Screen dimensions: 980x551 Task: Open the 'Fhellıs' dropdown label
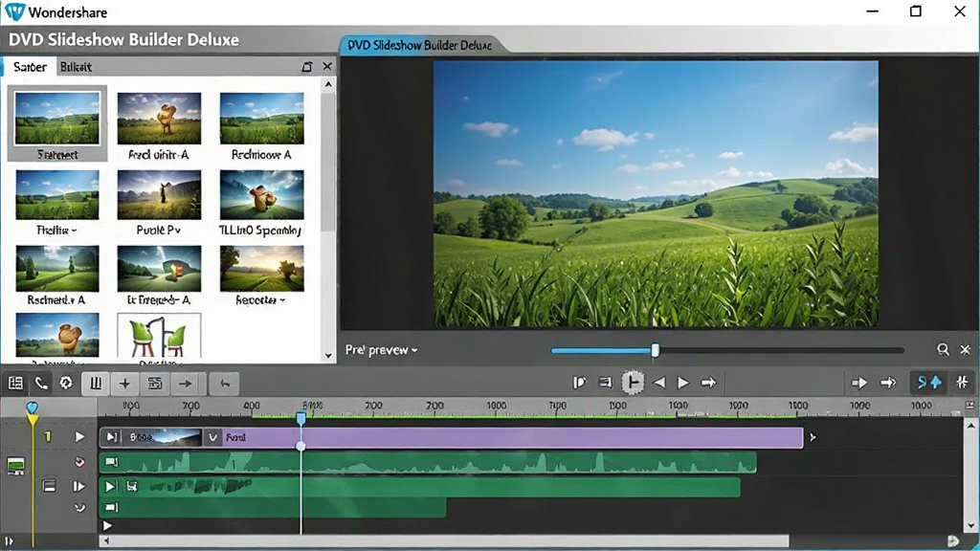point(56,230)
